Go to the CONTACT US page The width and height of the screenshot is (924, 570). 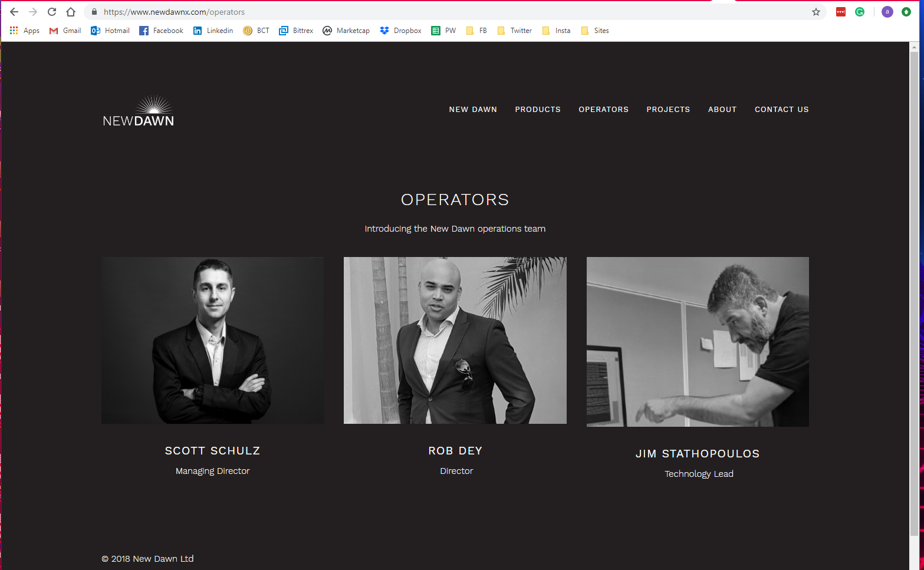(x=782, y=110)
